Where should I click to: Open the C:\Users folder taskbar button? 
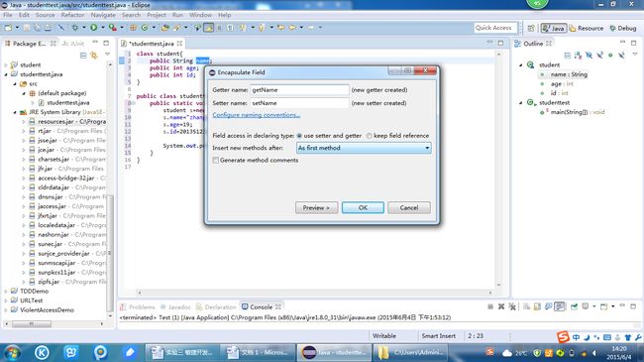click(410, 352)
